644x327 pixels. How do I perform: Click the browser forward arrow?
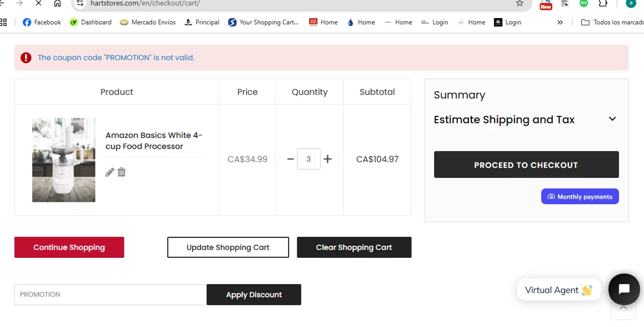pos(19,3)
